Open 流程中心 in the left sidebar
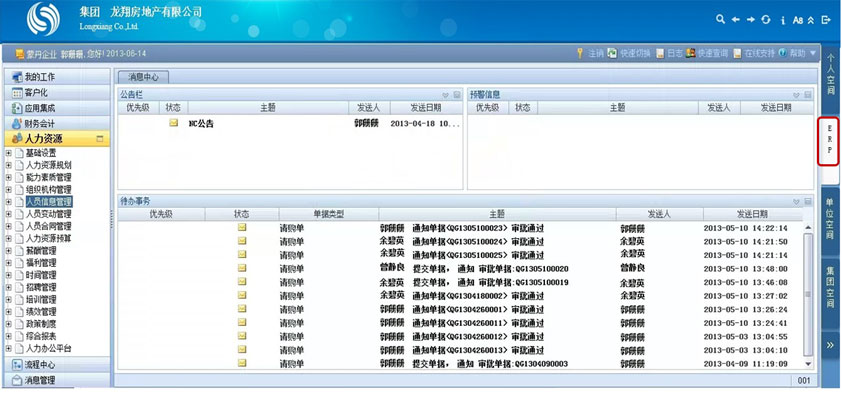 click(x=40, y=365)
